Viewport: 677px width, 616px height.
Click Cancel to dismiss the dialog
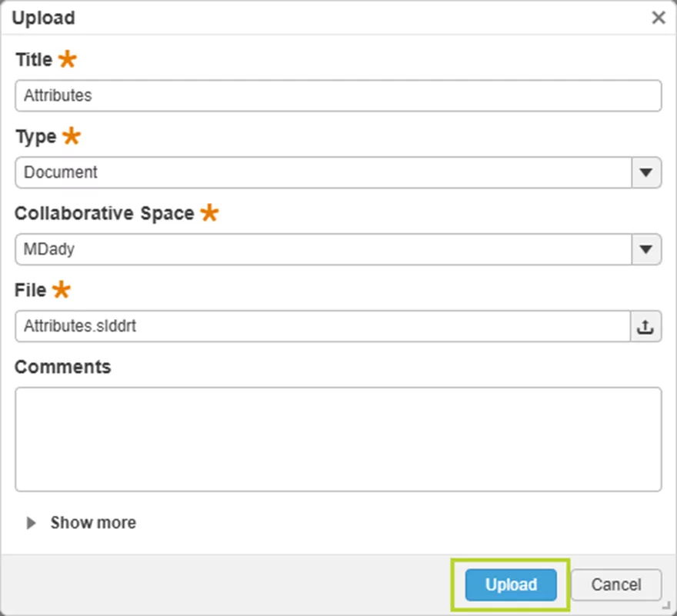coord(616,584)
